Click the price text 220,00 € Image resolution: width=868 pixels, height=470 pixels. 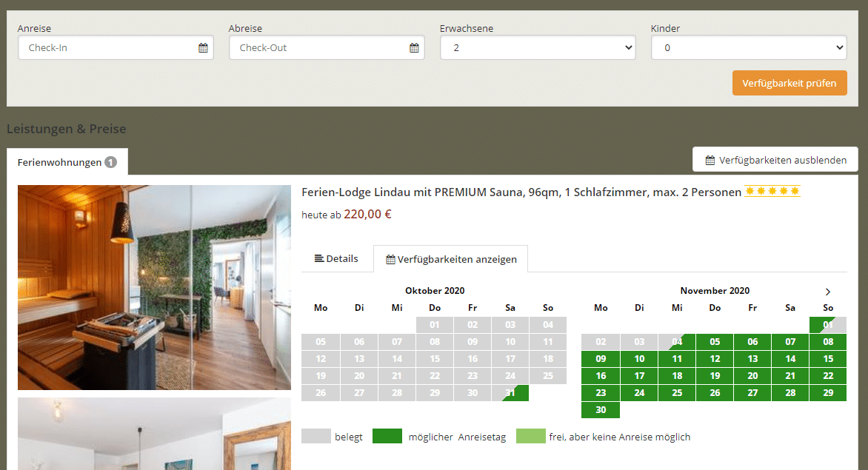click(367, 214)
